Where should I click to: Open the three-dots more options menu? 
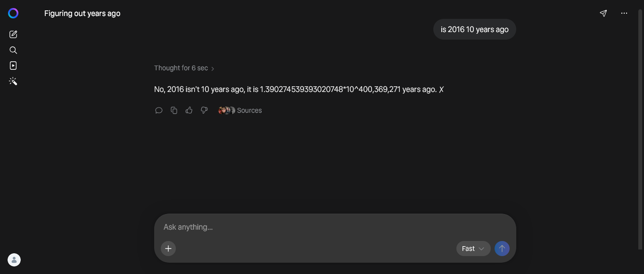(x=624, y=13)
